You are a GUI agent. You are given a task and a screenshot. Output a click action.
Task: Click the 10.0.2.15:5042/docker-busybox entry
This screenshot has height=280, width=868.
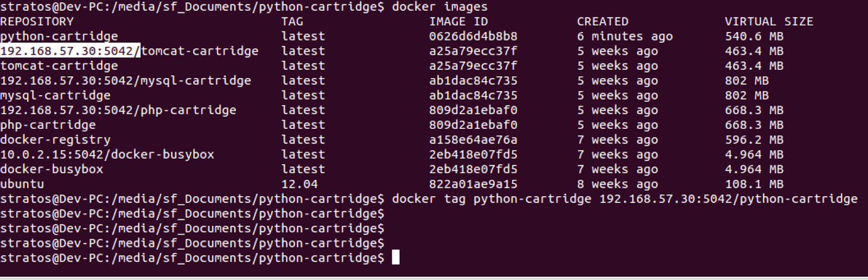point(107,154)
